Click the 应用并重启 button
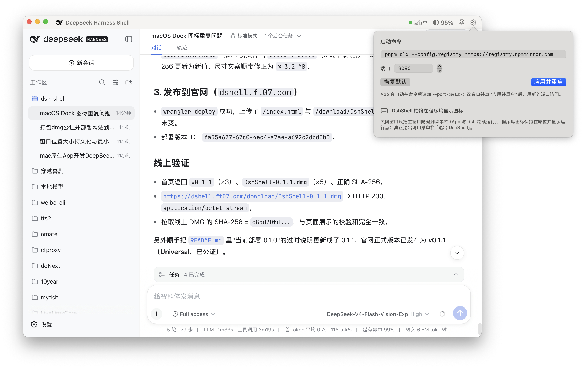Image resolution: width=588 pixels, height=368 pixels. click(x=548, y=82)
